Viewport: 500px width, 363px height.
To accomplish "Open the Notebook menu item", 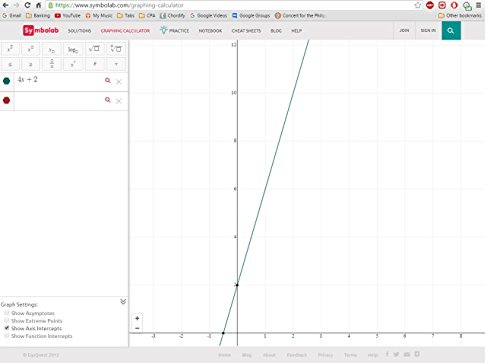I will click(x=210, y=31).
